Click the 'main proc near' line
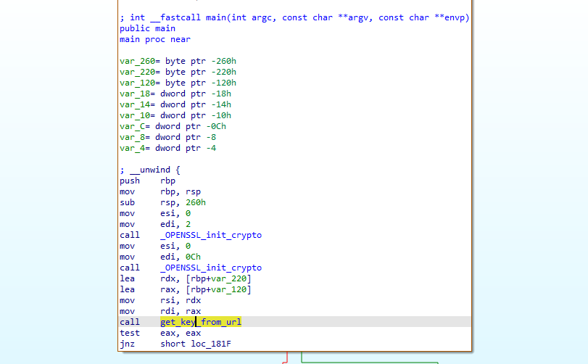 click(x=155, y=39)
